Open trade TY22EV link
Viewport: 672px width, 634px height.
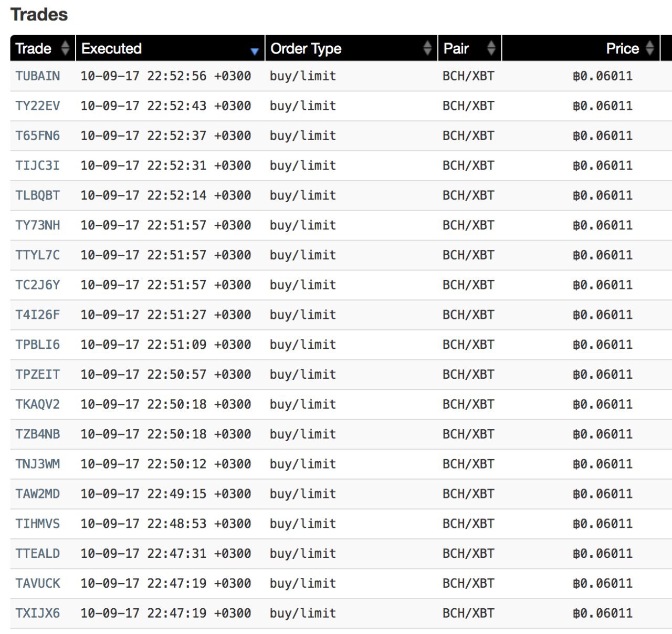pyautogui.click(x=38, y=106)
